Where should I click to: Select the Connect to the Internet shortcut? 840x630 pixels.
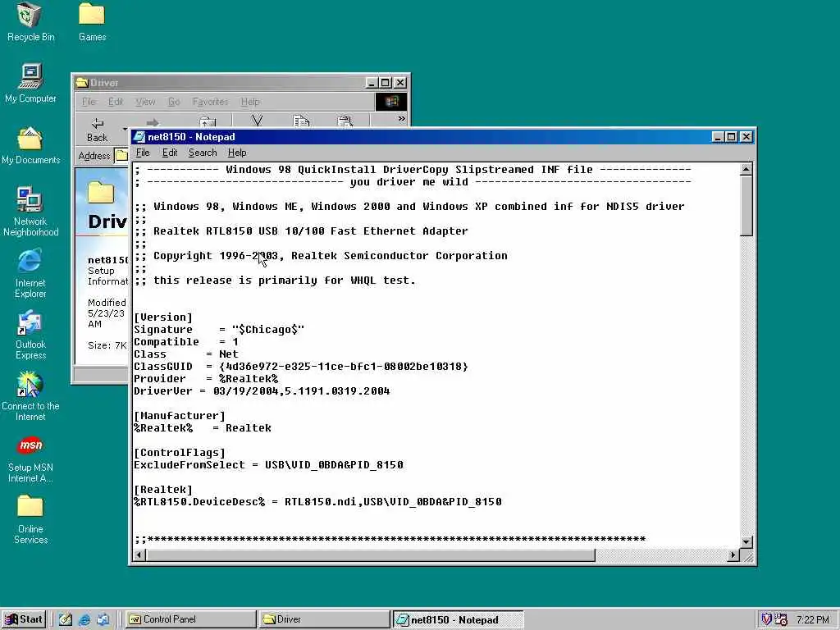click(30, 396)
